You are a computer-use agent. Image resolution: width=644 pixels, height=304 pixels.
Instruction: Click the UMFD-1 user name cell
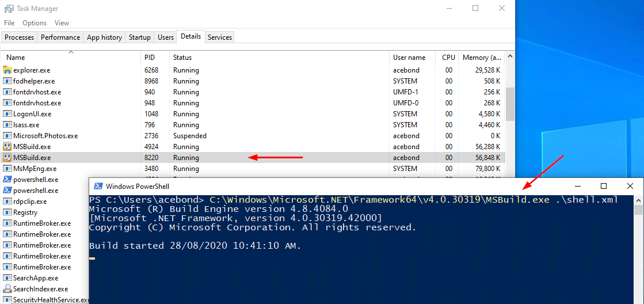[405, 92]
